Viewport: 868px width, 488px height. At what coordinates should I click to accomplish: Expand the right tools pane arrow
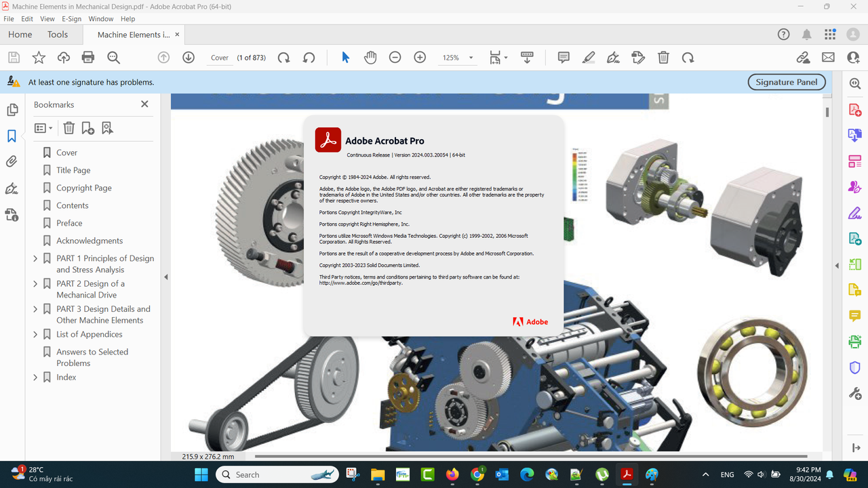pyautogui.click(x=836, y=266)
